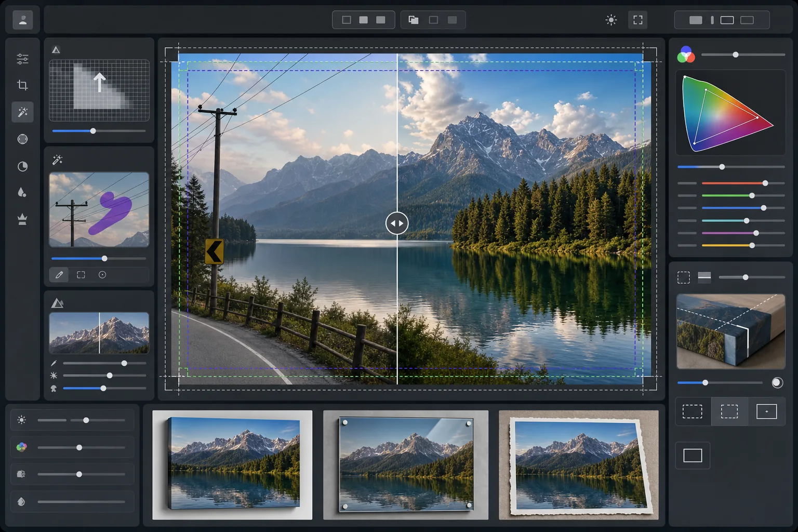
Task: Adjust the magenta channel slider
Action: [x=743, y=233]
